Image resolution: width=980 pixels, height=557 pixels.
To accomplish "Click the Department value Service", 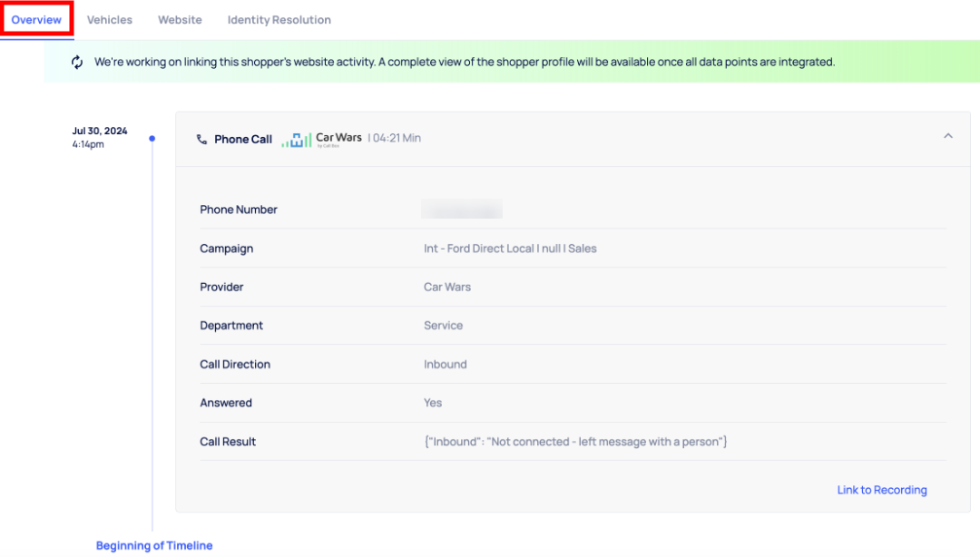I will (x=443, y=326).
